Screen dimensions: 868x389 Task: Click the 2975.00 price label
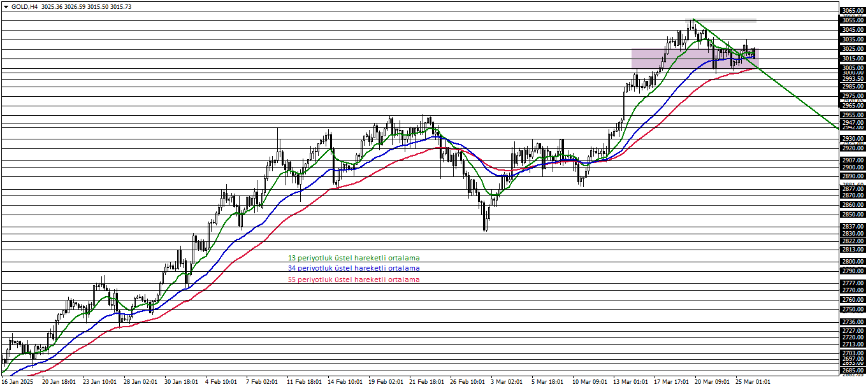click(x=853, y=96)
